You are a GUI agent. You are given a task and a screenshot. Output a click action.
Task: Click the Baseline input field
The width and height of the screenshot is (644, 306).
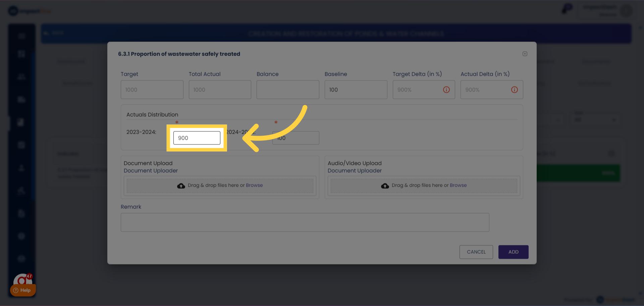pyautogui.click(x=356, y=89)
